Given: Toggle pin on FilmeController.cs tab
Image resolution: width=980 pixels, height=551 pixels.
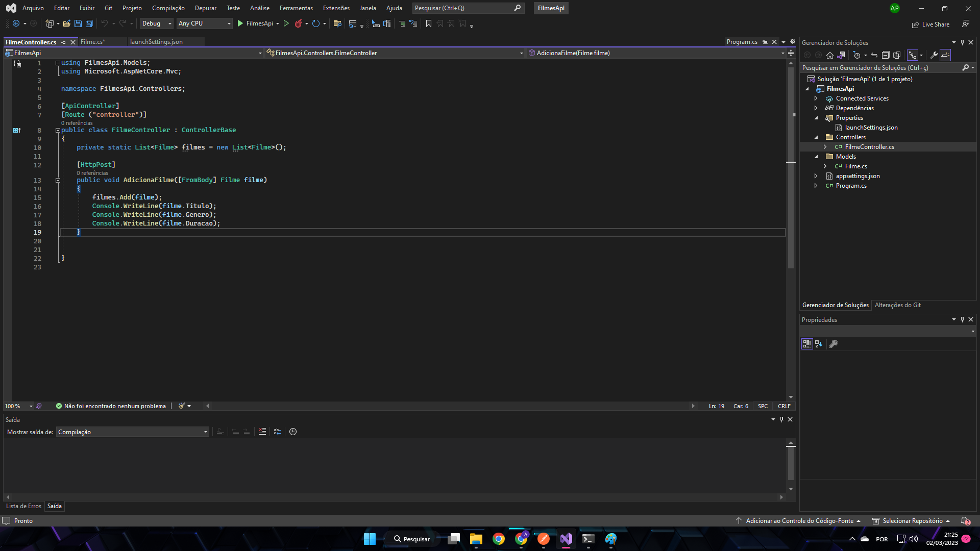Looking at the screenshot, I should (x=63, y=42).
